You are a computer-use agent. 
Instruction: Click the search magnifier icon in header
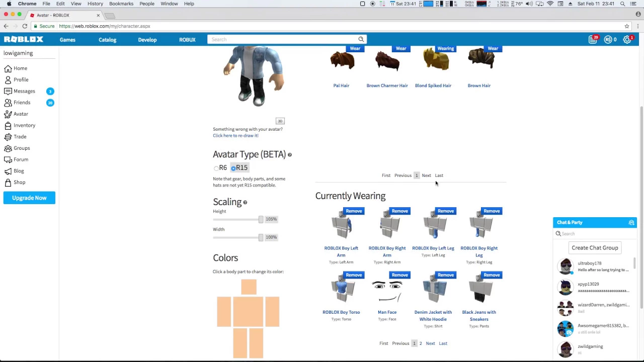click(x=361, y=39)
